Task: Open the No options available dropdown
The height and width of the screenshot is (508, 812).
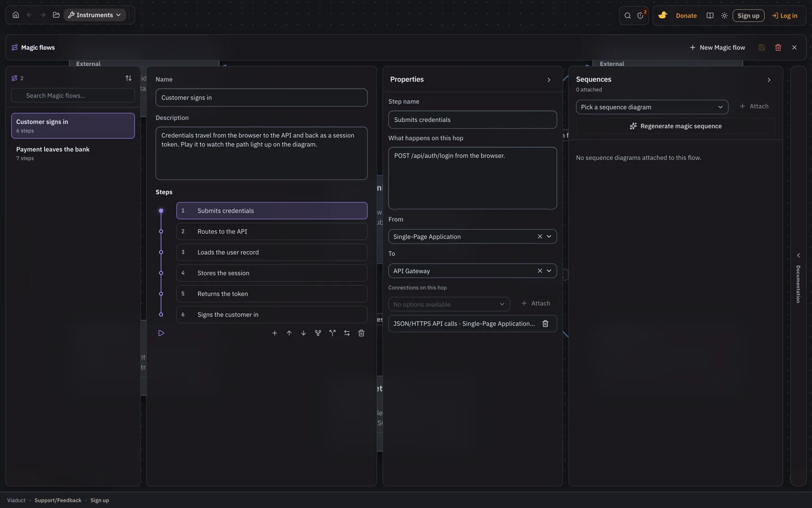Action: [449, 304]
